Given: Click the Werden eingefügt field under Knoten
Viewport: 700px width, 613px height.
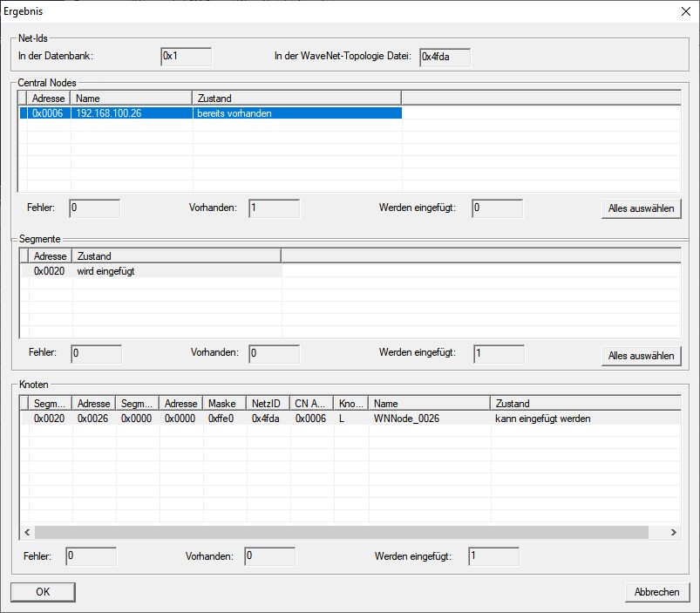Looking at the screenshot, I should (x=493, y=556).
